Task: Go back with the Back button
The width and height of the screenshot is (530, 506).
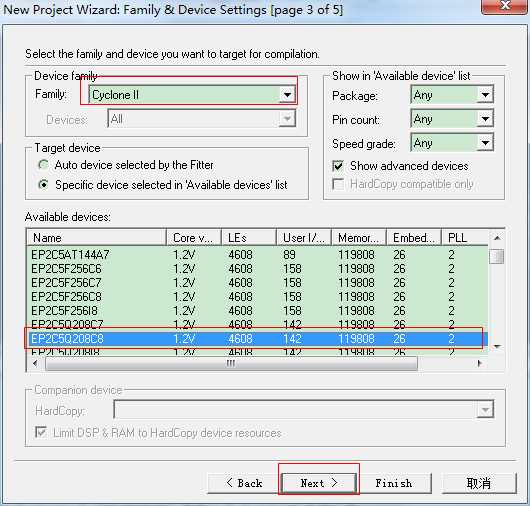Action: [x=244, y=483]
